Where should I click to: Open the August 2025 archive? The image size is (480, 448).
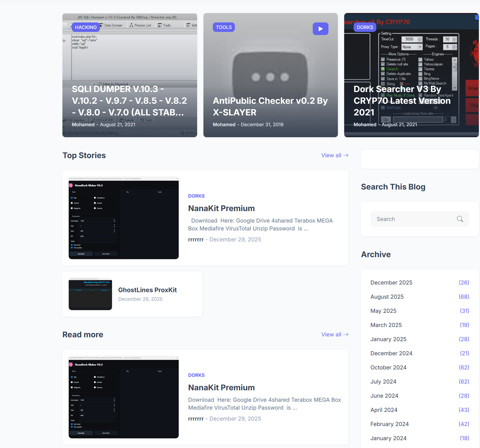coord(387,296)
